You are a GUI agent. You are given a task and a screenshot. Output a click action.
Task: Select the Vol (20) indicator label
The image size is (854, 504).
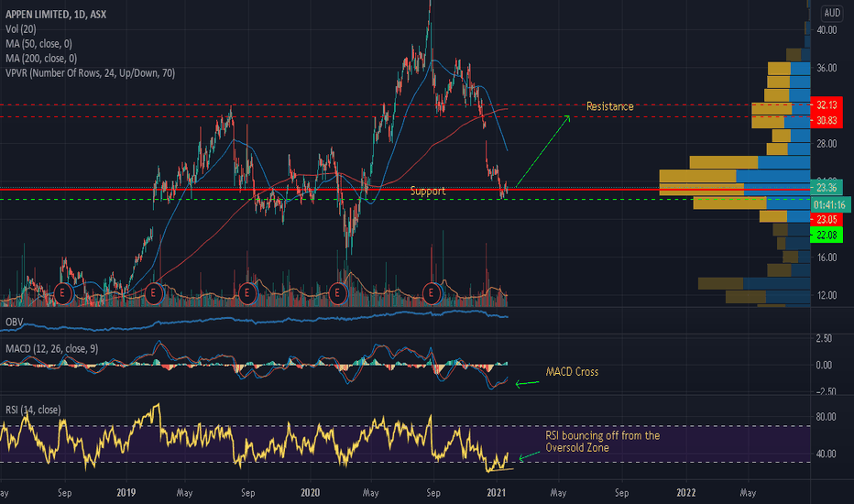[x=21, y=29]
